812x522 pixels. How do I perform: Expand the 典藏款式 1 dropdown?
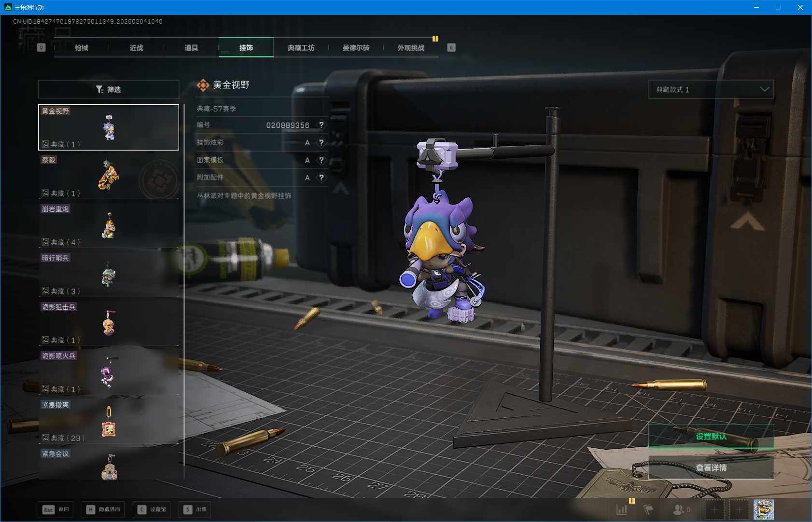(x=711, y=89)
